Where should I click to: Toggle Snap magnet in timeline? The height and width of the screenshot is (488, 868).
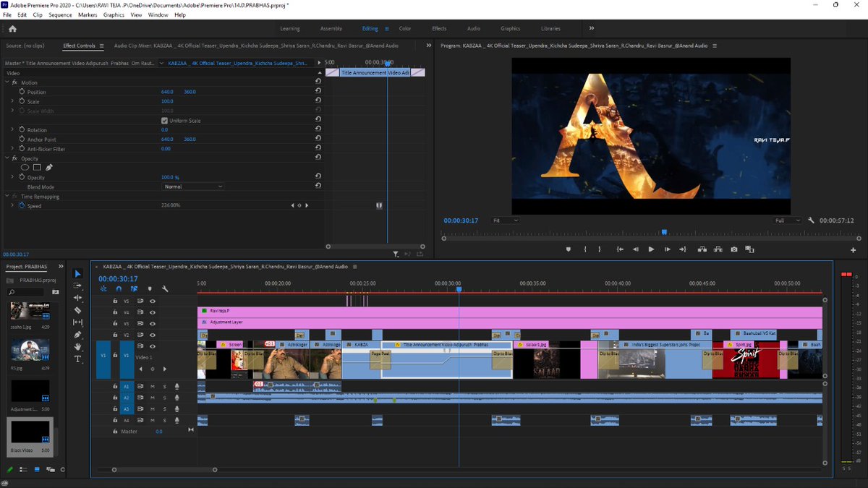[119, 289]
